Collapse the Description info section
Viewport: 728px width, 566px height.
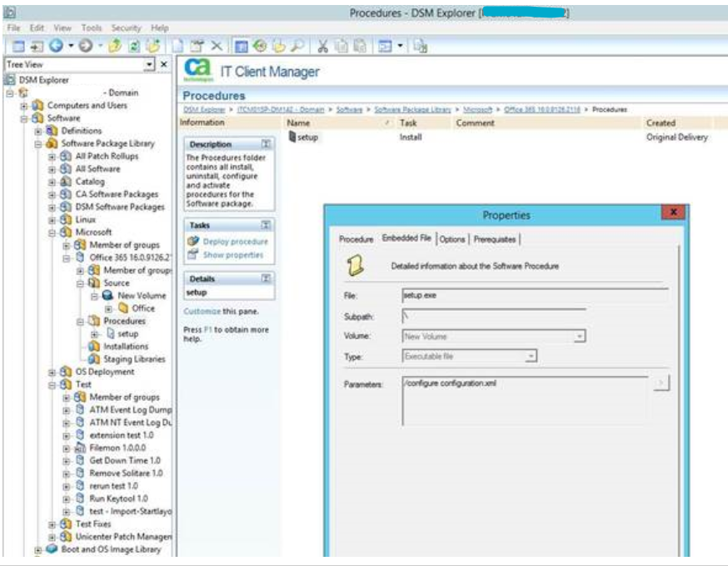click(x=266, y=144)
